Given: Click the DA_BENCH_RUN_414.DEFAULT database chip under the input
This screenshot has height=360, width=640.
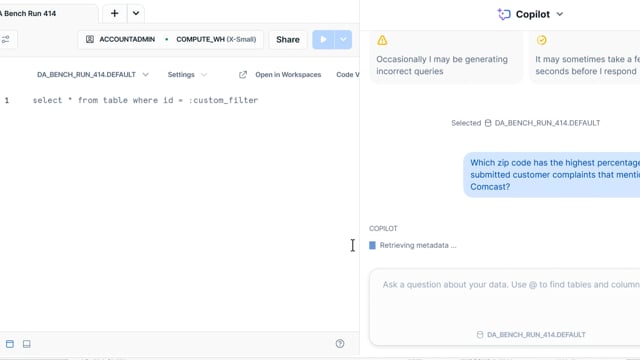Looking at the screenshot, I should [x=531, y=335].
